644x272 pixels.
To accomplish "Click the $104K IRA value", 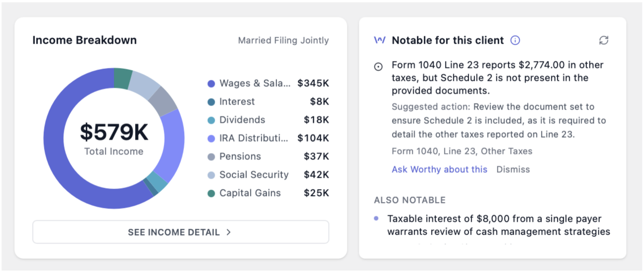I will 313,138.
